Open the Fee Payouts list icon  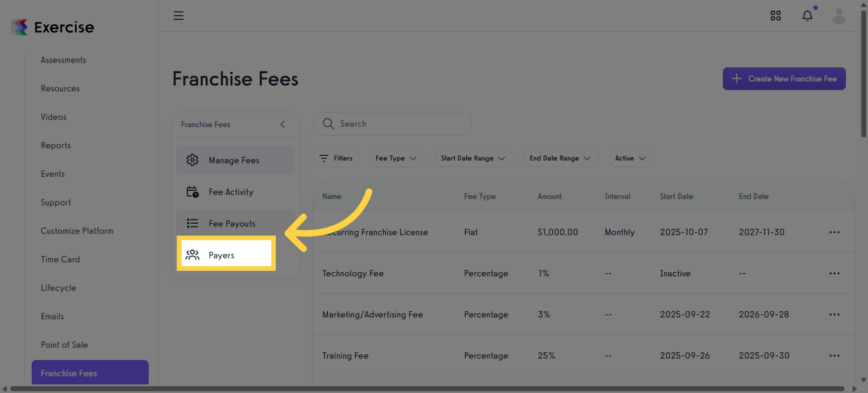193,223
